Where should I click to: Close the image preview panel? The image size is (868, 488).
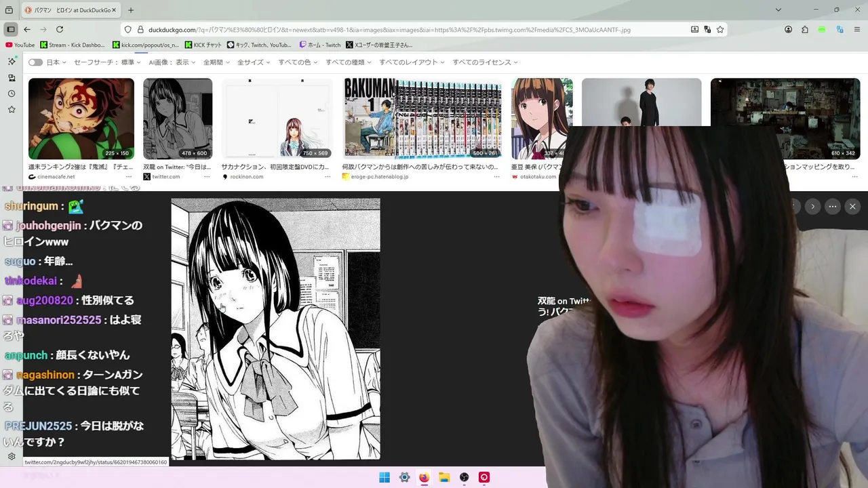click(852, 206)
